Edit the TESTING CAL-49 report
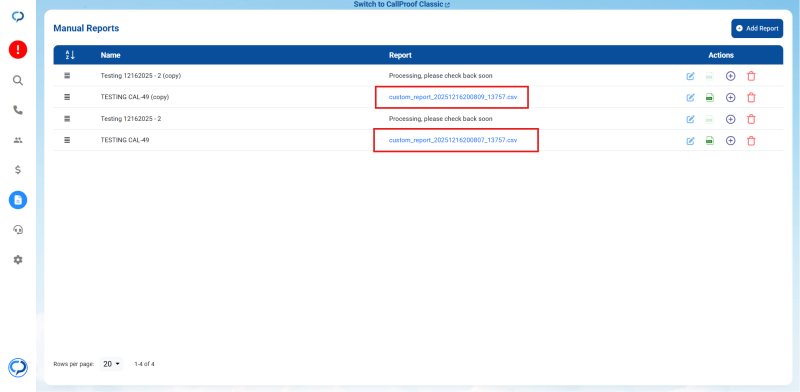This screenshot has width=800, height=392. pyautogui.click(x=690, y=141)
